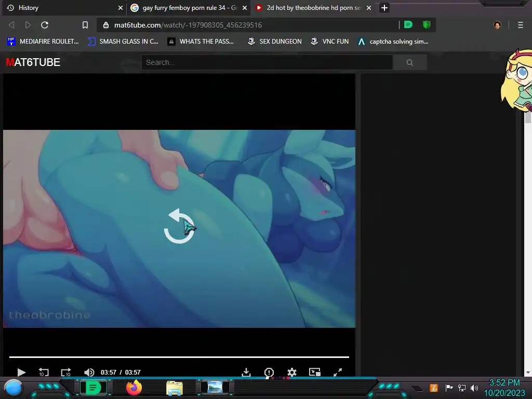Go forward to the next page
This screenshot has height=399, width=532.
click(x=28, y=25)
